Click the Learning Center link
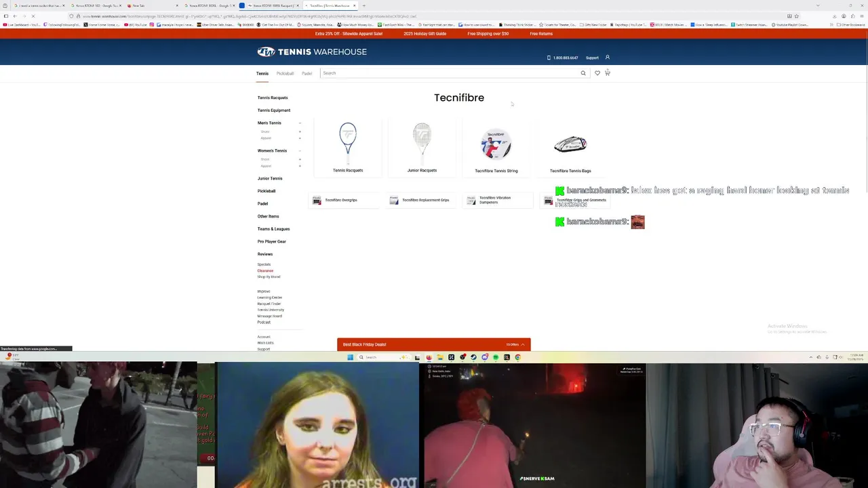This screenshot has height=488, width=868. pos(269,298)
